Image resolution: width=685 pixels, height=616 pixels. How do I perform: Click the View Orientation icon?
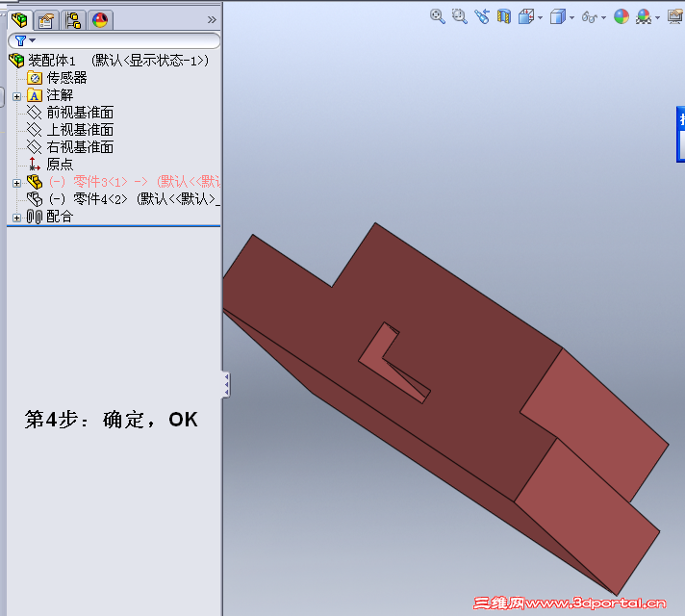pyautogui.click(x=526, y=17)
